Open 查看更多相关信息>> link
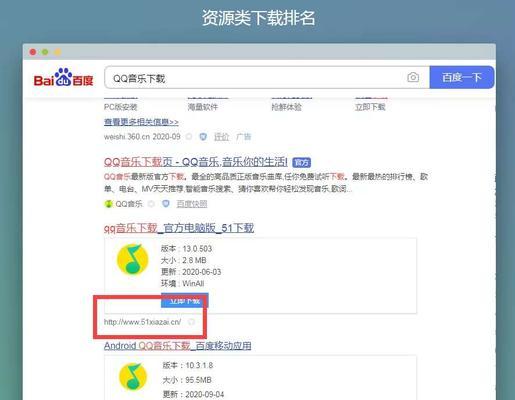This screenshot has height=400, width=515. point(141,122)
